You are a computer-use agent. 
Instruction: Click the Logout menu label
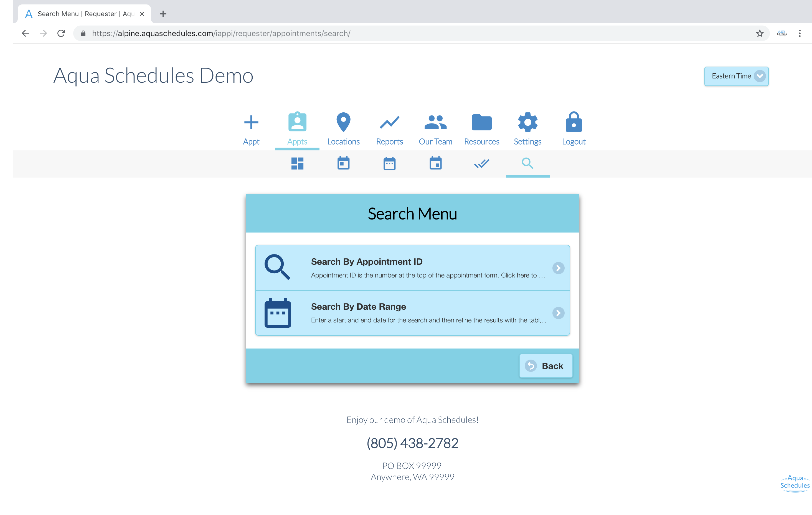pos(574,142)
